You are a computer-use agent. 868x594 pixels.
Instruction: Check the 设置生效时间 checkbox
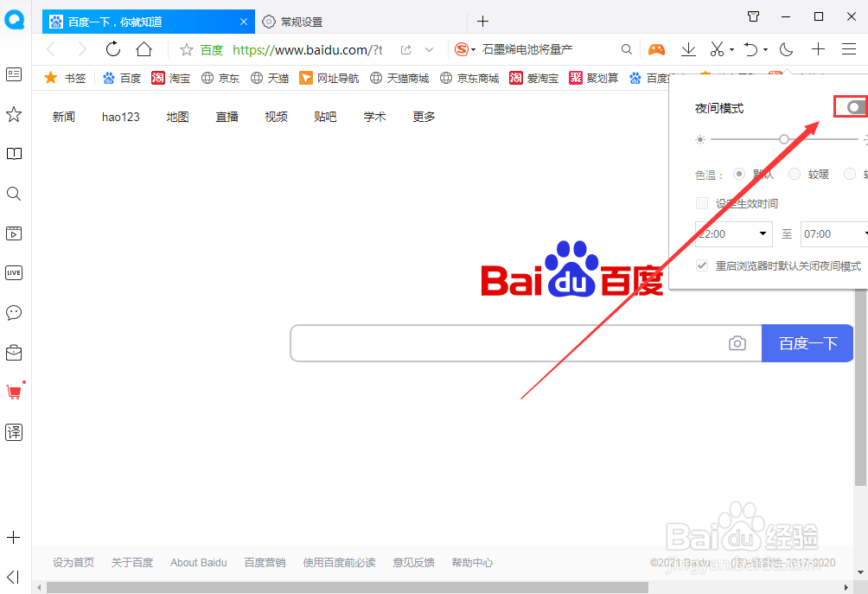click(x=702, y=203)
